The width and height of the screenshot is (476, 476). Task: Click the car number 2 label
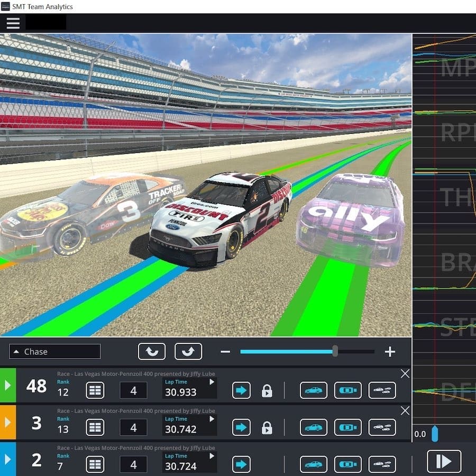36,460
